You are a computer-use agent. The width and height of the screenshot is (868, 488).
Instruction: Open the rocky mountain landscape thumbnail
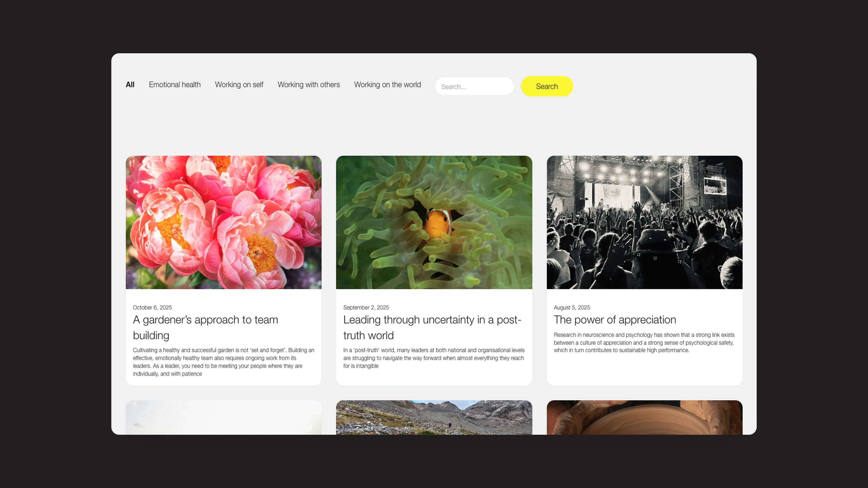[434, 417]
